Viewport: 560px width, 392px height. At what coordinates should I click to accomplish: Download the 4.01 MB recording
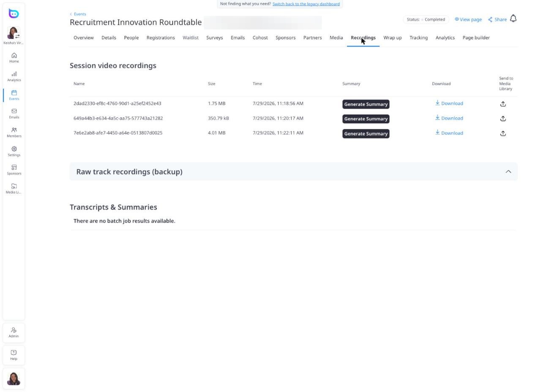coord(449,133)
